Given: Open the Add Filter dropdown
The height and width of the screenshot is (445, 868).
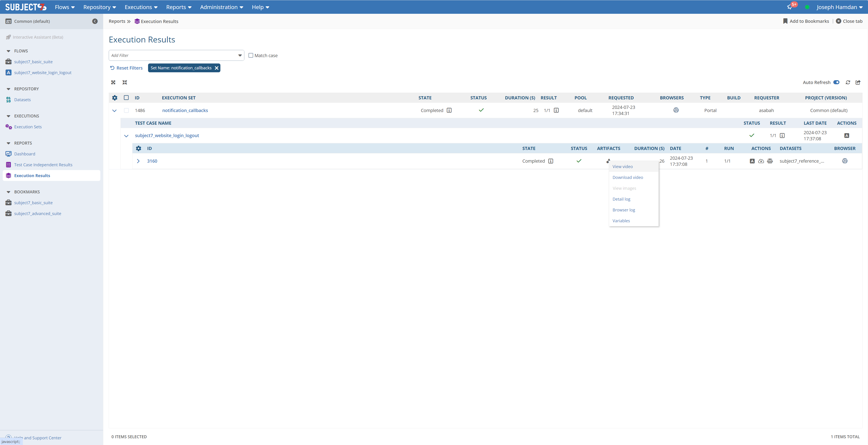Looking at the screenshot, I should pos(176,56).
